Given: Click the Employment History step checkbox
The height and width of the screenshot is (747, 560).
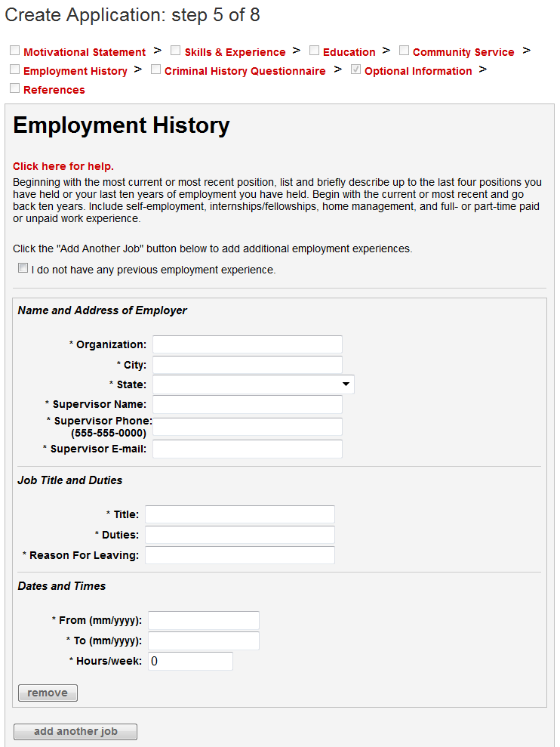Looking at the screenshot, I should point(15,69).
